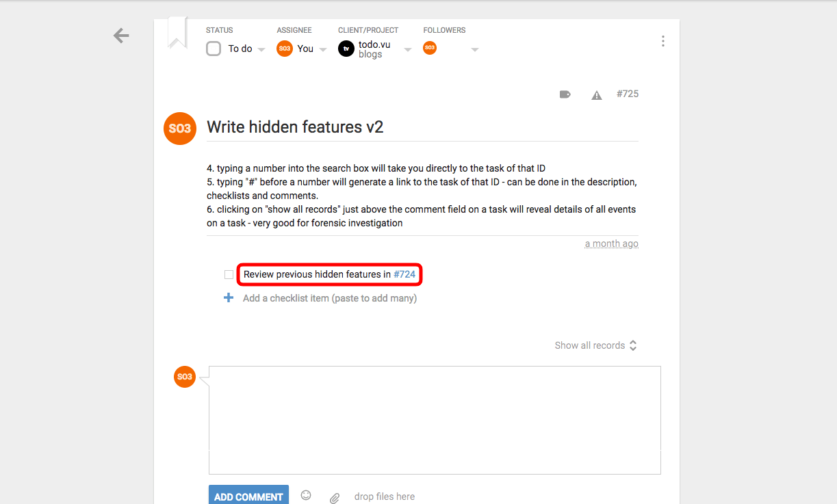Click the task ID #725
This screenshot has width=837, height=504.
pos(628,94)
